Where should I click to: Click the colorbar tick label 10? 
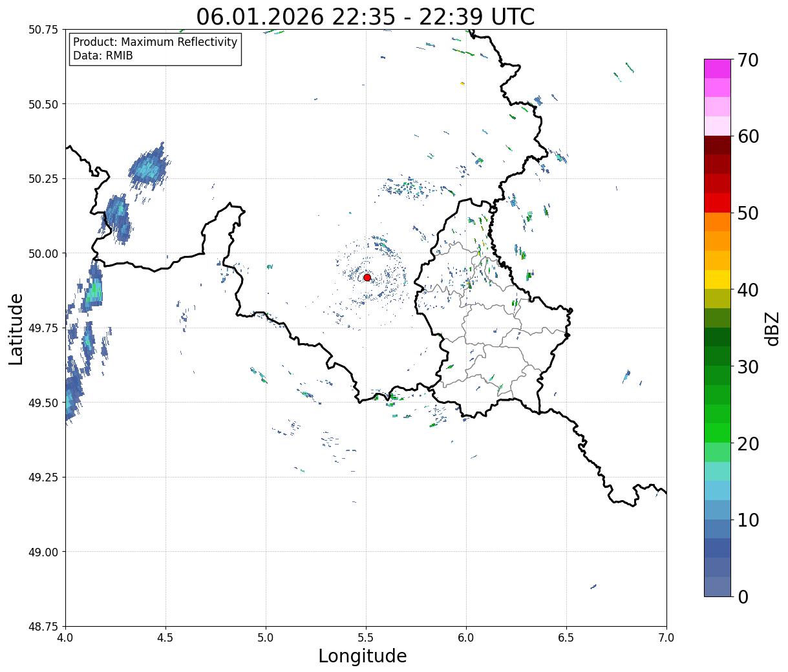748,520
